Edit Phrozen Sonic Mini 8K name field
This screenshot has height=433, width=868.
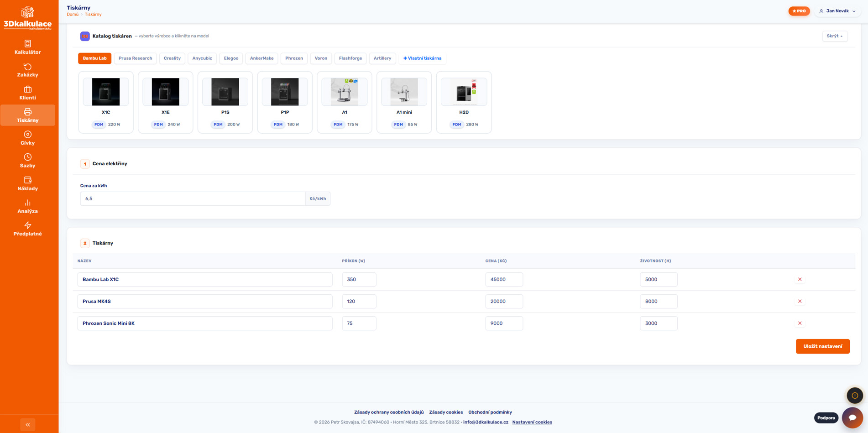point(205,323)
